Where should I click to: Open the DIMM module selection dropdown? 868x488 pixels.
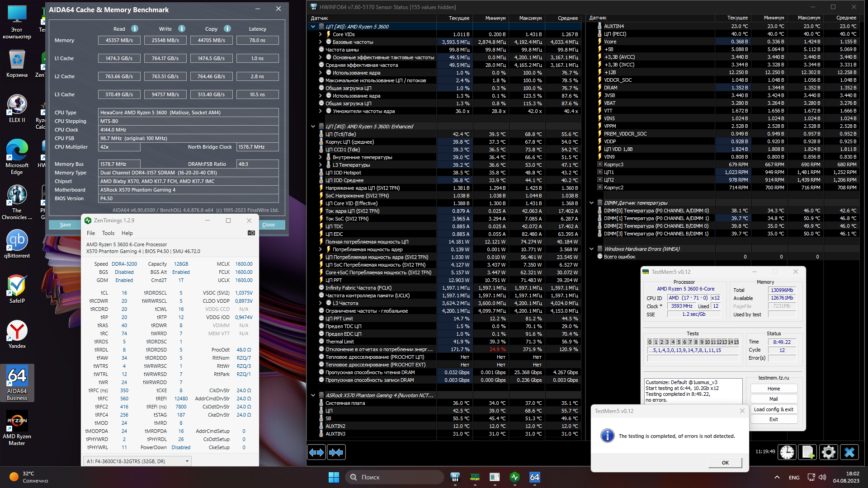tap(187, 461)
